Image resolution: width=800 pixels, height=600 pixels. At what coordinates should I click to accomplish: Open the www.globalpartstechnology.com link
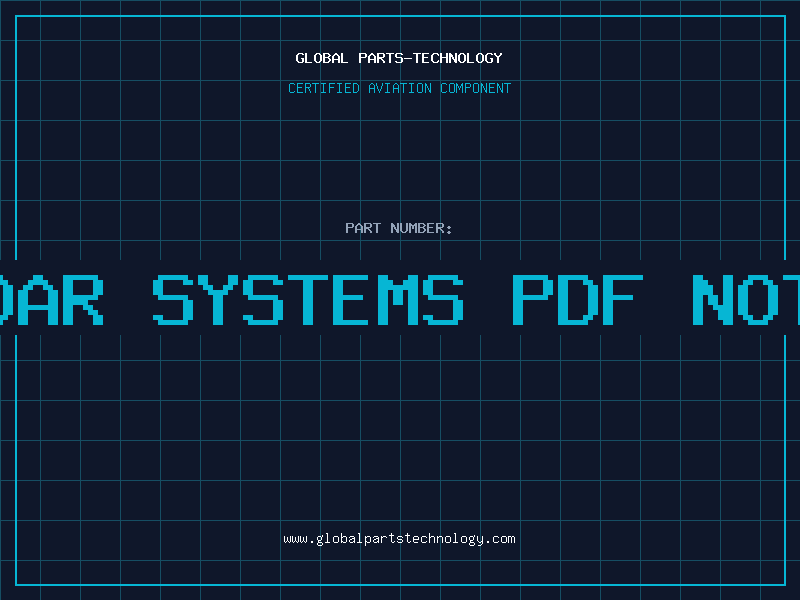(399, 539)
